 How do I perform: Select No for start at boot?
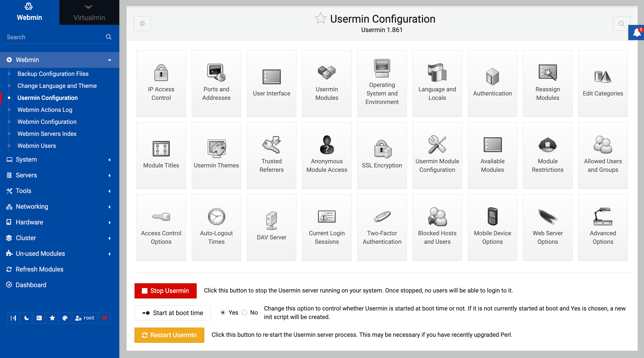click(245, 312)
